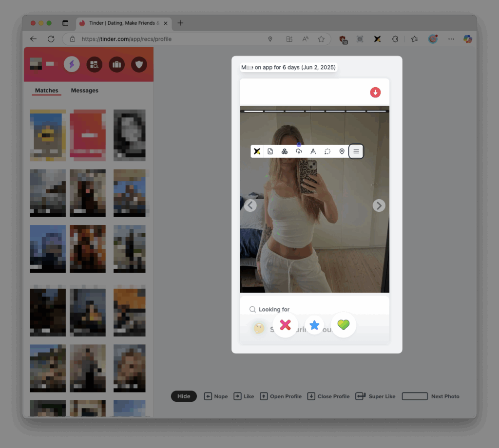Reload the Tinder page

[x=51, y=39]
